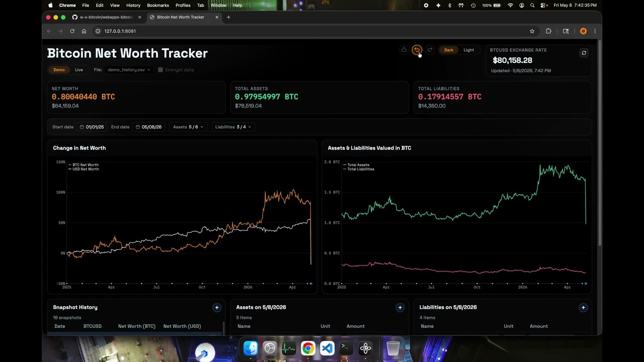Click the Net Worth (BTC) column header
Viewport: 644px width, 362px height.
[136, 326]
